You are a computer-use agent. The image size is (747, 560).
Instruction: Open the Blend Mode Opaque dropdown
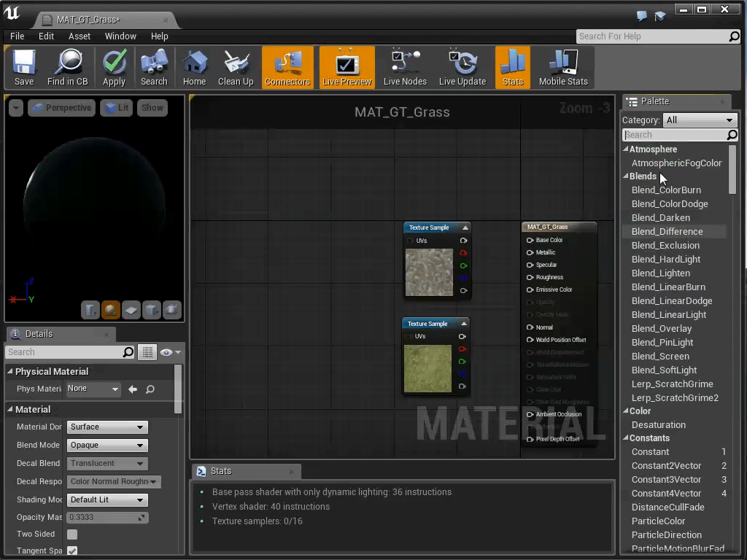(x=107, y=445)
